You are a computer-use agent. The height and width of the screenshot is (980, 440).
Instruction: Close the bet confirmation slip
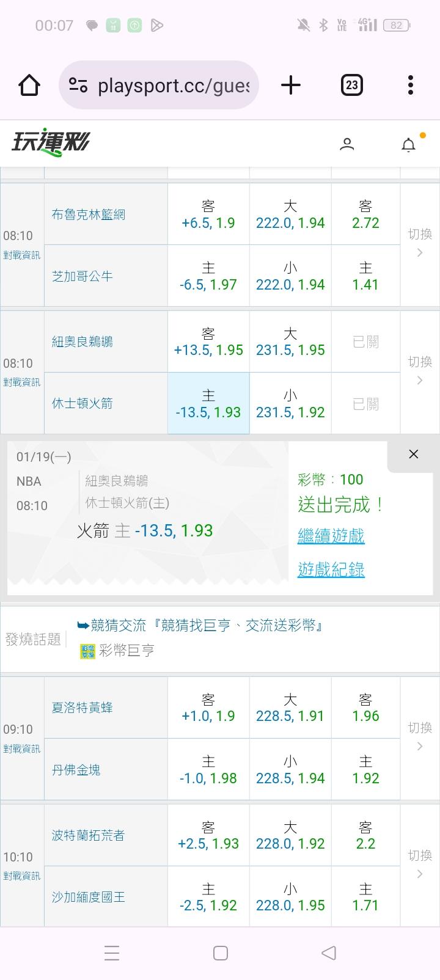click(413, 454)
